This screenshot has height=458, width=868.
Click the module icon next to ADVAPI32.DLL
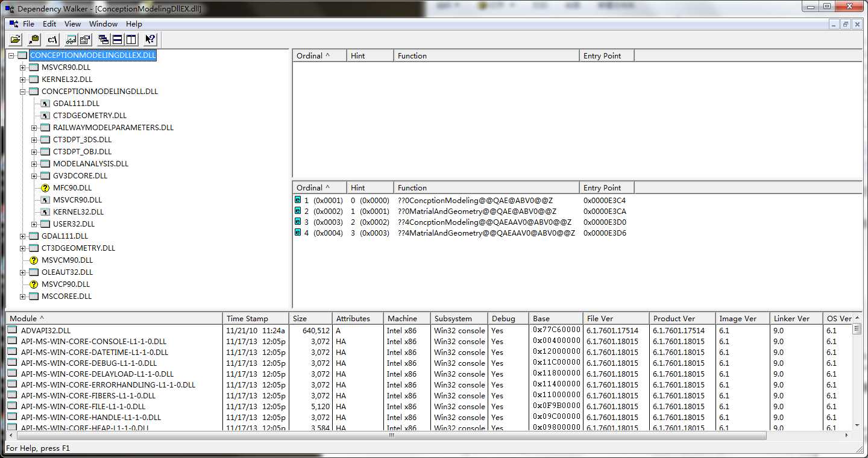tap(12, 330)
